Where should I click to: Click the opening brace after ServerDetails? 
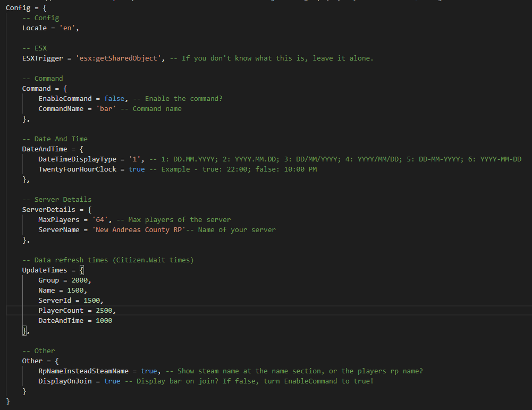(x=81, y=210)
